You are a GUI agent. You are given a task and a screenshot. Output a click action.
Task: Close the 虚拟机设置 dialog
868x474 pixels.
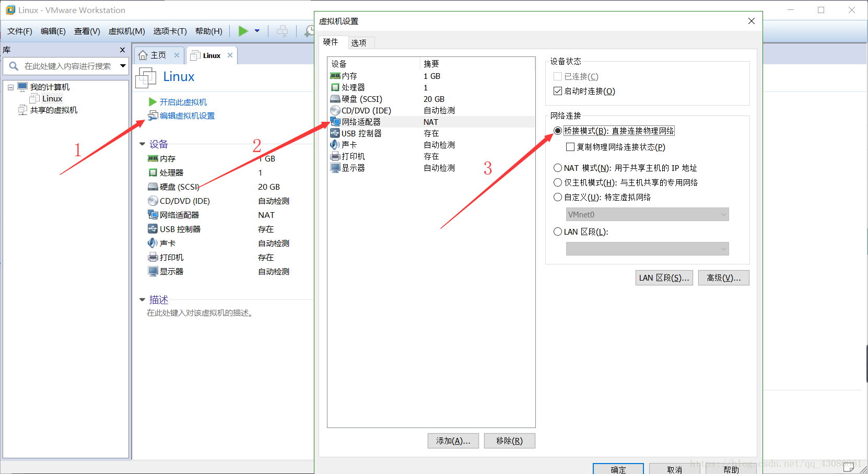tap(752, 21)
